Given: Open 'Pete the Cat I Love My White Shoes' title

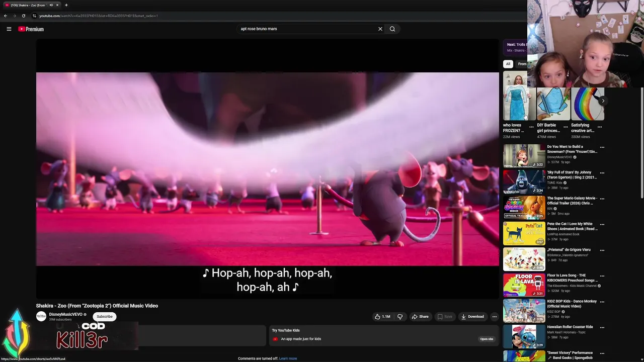Looking at the screenshot, I should (572, 226).
